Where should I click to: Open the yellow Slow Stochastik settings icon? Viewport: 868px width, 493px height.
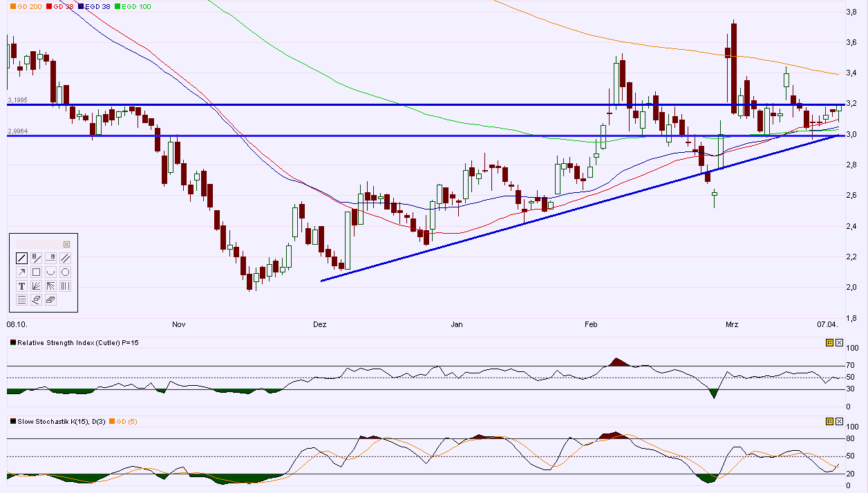pos(829,420)
